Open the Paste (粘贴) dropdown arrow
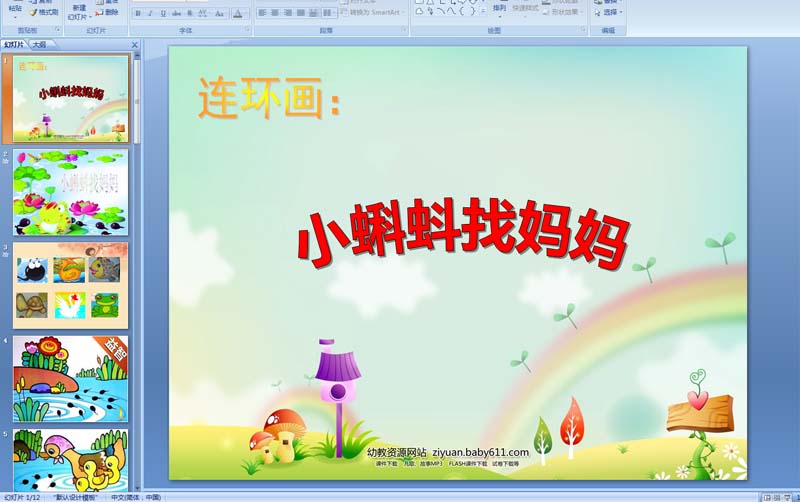This screenshot has height=502, width=800. click(x=15, y=17)
